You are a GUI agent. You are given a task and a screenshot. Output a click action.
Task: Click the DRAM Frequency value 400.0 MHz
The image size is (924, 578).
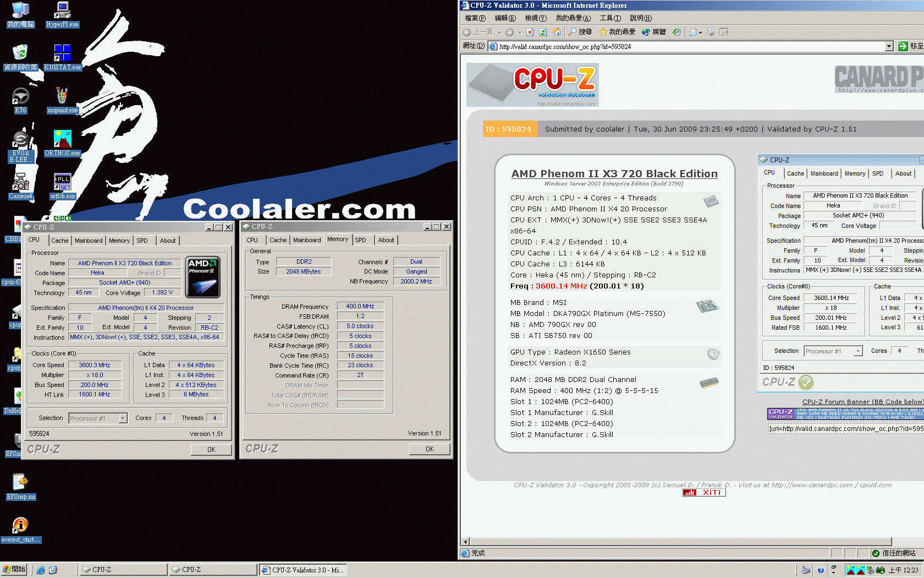pyautogui.click(x=360, y=306)
